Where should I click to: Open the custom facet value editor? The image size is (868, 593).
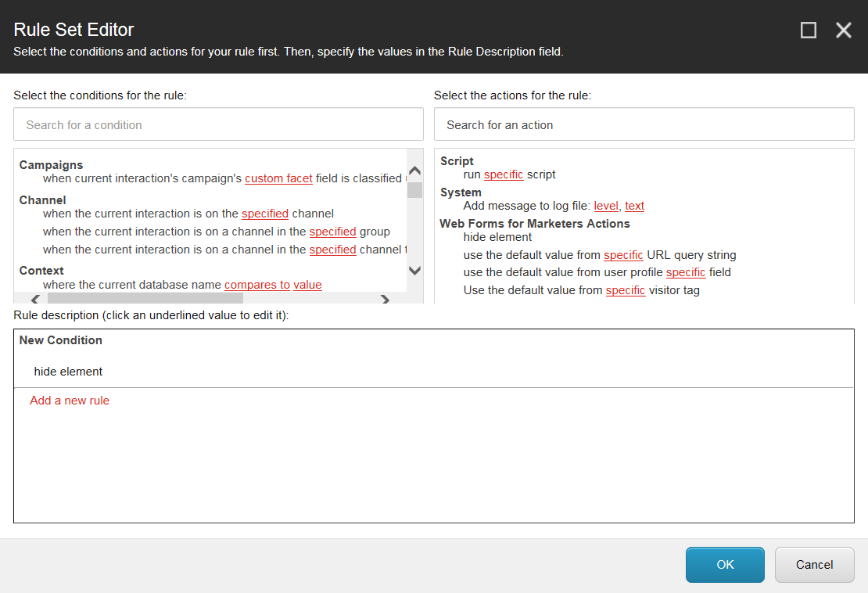pos(278,178)
